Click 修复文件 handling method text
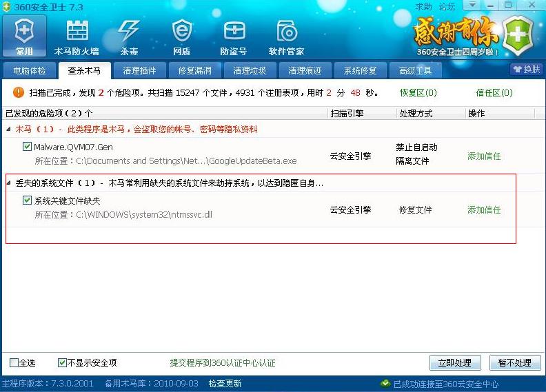Viewport: 546px width, 392px height. (415, 209)
